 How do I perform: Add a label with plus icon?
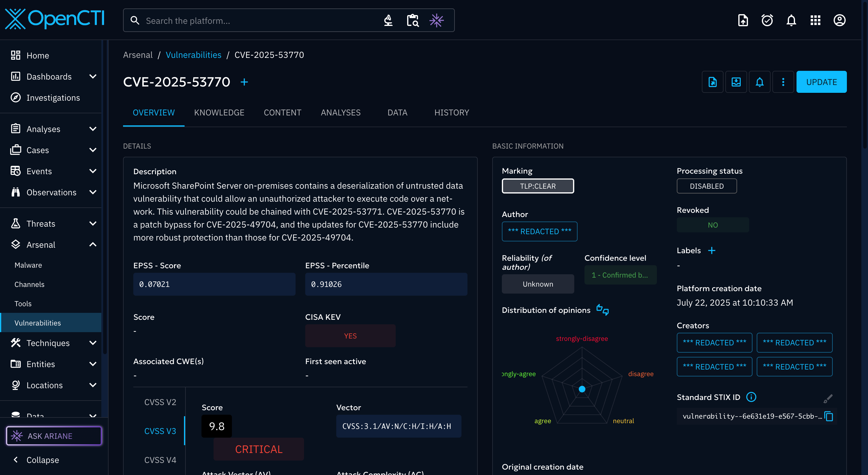(x=711, y=250)
